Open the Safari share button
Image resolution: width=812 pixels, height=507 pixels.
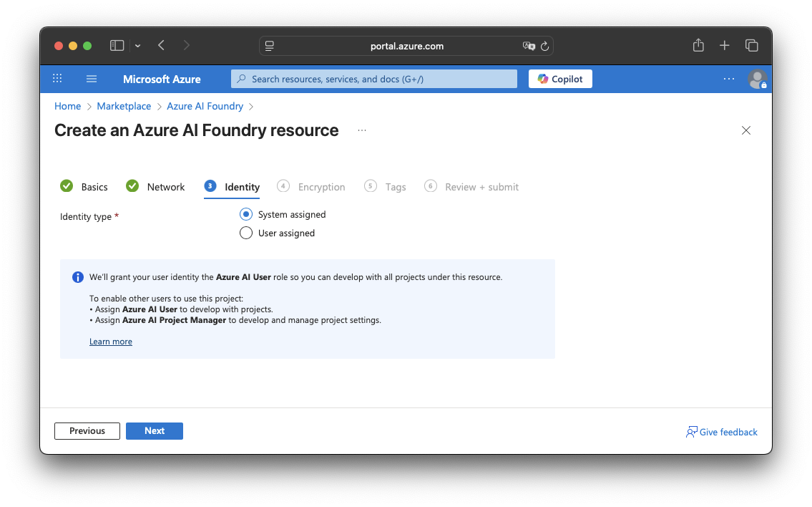click(698, 45)
